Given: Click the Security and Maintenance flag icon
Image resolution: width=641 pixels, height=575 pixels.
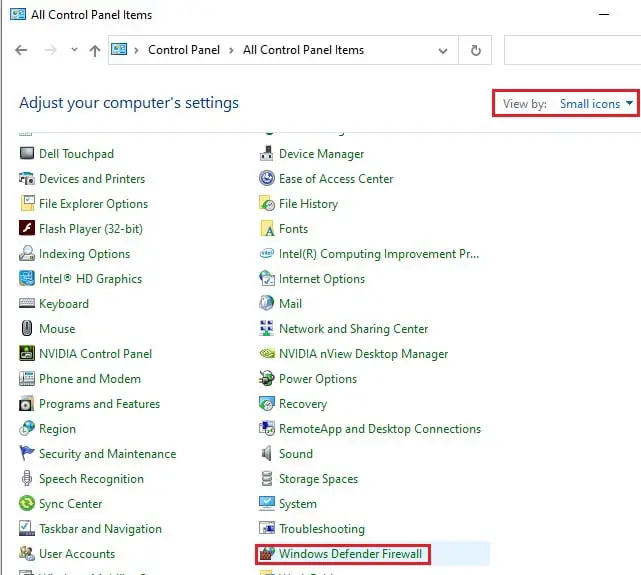Looking at the screenshot, I should 27,453.
